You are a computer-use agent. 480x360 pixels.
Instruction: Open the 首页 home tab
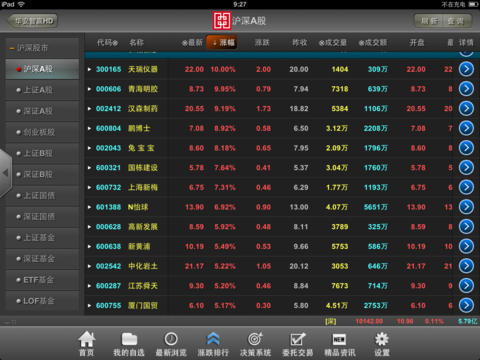87,343
